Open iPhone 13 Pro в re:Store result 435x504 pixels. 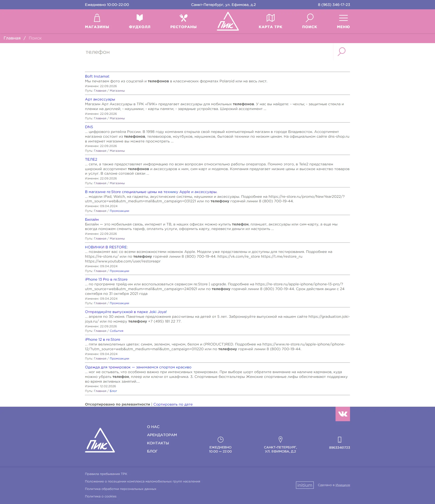106,279
